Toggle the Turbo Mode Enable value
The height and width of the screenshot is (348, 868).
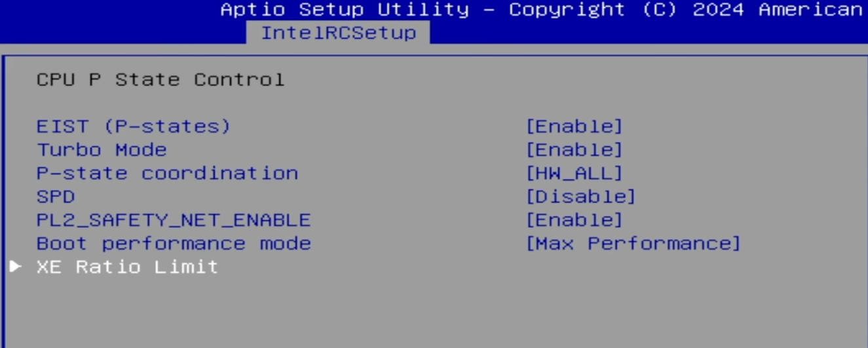tap(574, 150)
